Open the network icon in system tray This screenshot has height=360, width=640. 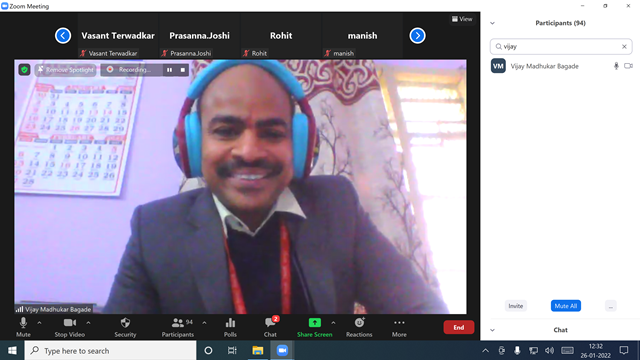coord(533,351)
